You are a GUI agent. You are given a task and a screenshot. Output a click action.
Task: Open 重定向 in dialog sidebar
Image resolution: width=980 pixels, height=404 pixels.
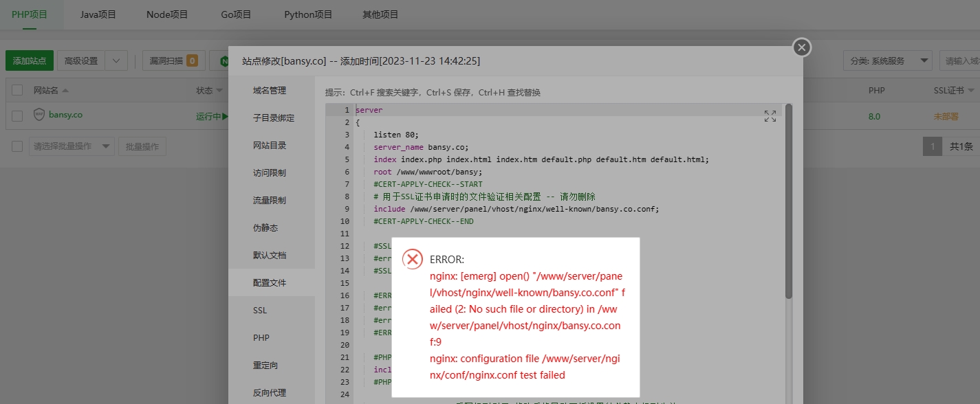coord(265,365)
